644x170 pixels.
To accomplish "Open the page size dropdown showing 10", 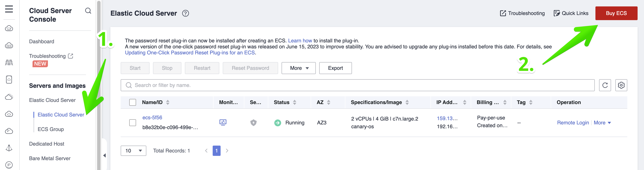I will click(133, 151).
